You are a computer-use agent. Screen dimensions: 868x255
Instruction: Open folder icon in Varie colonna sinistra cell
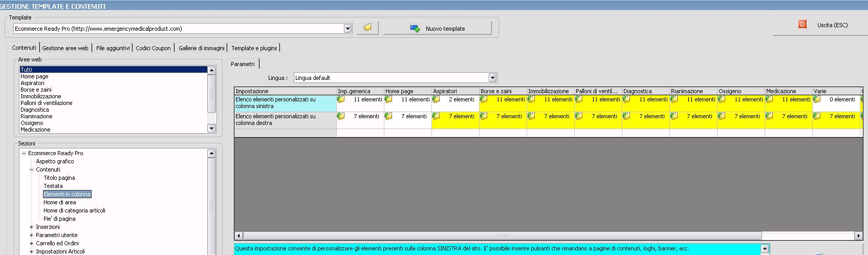coord(817,99)
